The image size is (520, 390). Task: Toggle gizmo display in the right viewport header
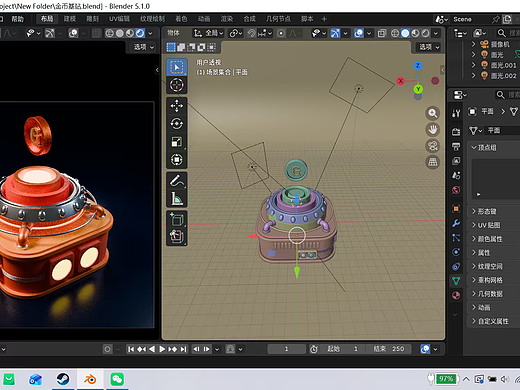[335, 33]
